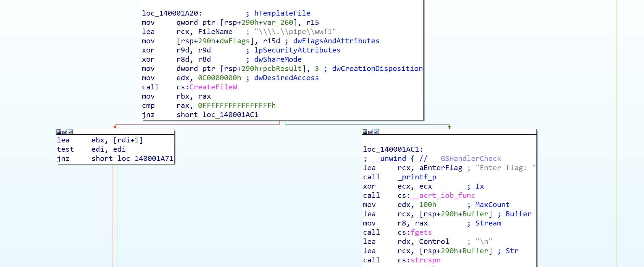Click the FileName operand in lea rcx

(x=215, y=32)
